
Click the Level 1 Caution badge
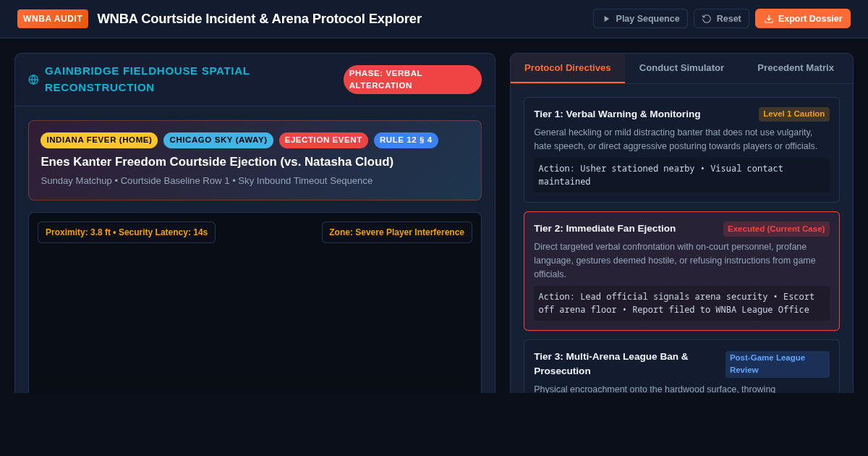tap(794, 114)
